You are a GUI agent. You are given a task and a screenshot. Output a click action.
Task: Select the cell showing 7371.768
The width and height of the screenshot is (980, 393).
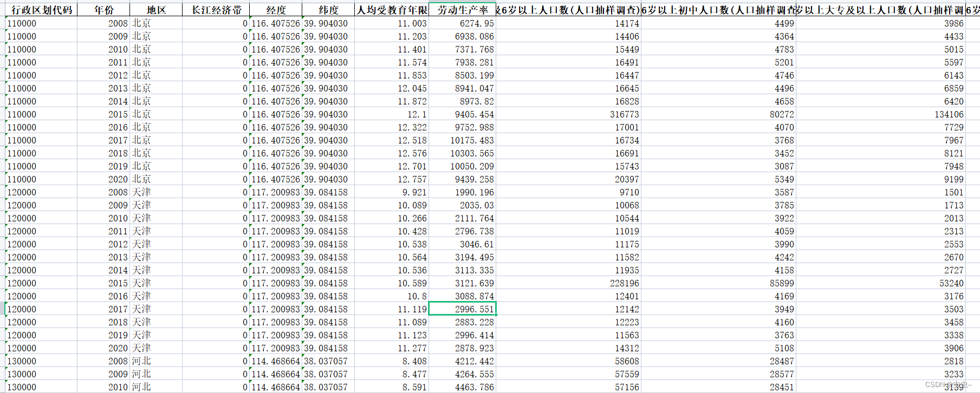click(462, 49)
